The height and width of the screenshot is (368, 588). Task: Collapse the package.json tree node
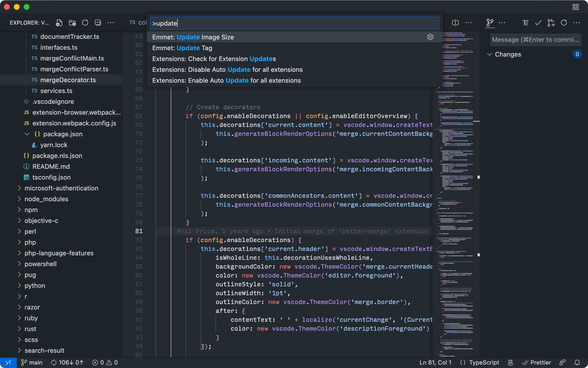pyautogui.click(x=27, y=134)
